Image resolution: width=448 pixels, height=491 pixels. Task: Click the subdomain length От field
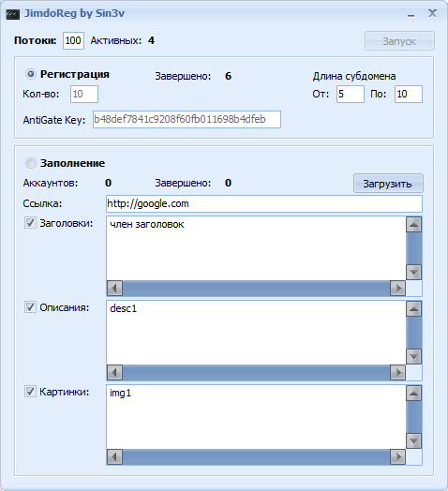point(351,94)
